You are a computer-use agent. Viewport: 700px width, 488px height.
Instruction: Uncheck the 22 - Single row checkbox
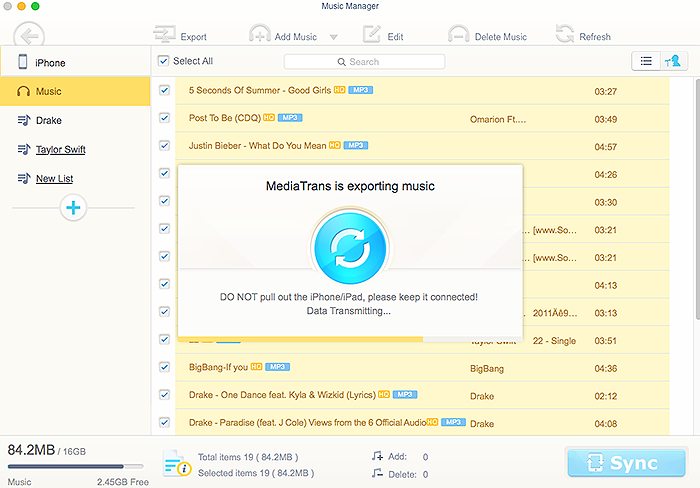(164, 339)
